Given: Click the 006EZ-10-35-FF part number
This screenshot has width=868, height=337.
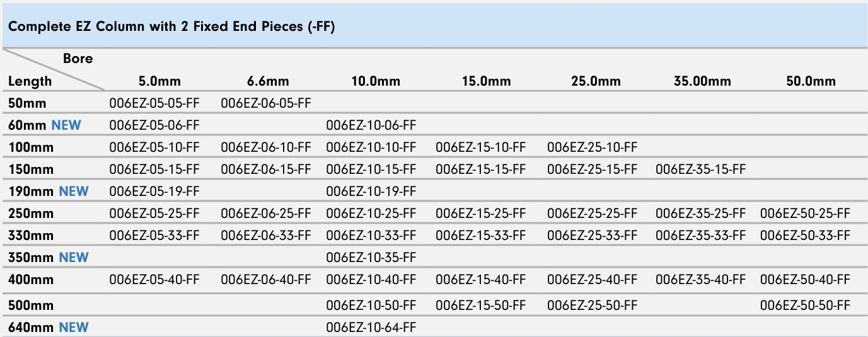Looking at the screenshot, I should [x=371, y=258].
